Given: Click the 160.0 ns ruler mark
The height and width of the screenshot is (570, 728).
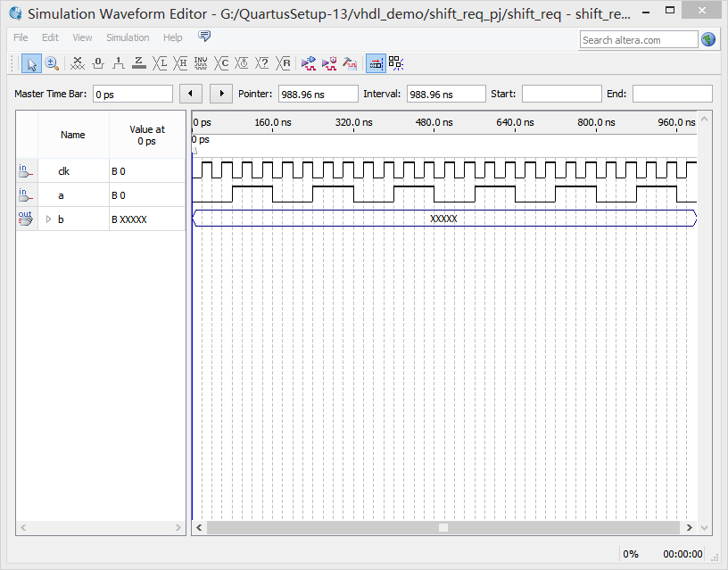Looking at the screenshot, I should (x=272, y=123).
